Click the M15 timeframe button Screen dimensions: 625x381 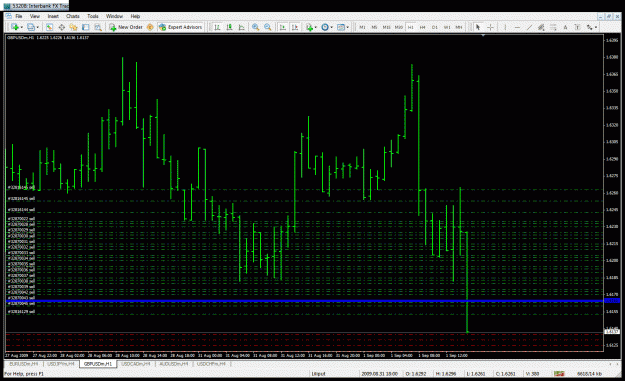386,27
